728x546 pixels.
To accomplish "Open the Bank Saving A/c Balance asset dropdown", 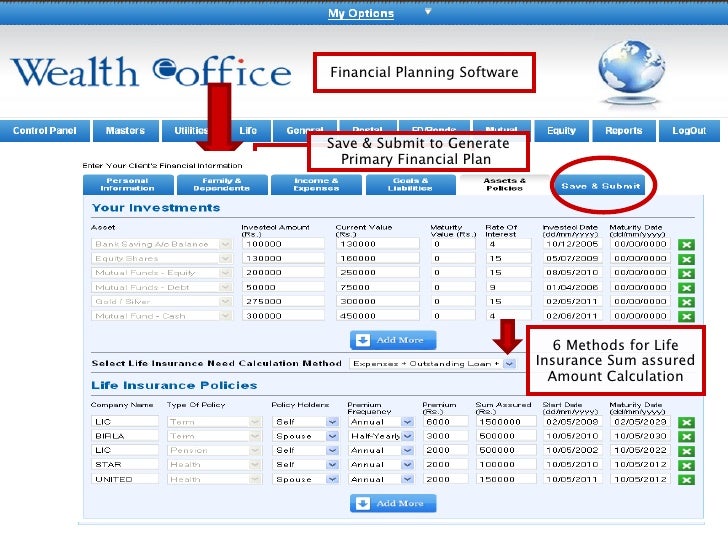I will tap(225, 244).
